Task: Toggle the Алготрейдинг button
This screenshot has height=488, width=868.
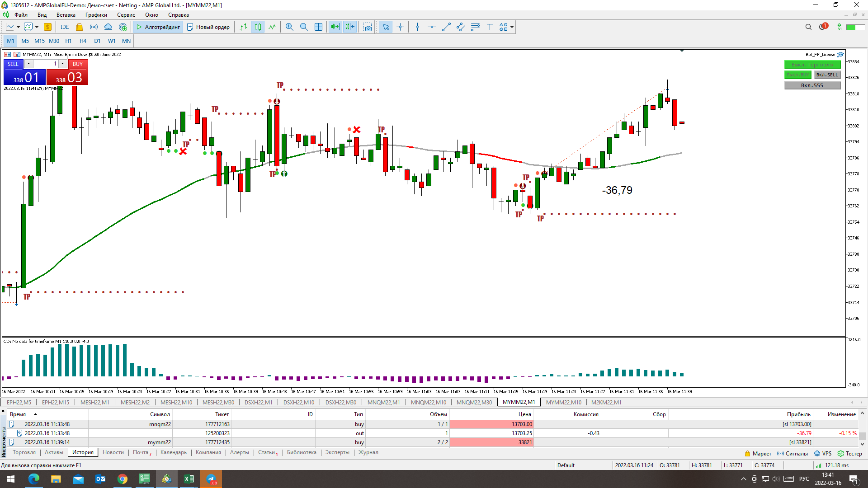Action: (158, 27)
